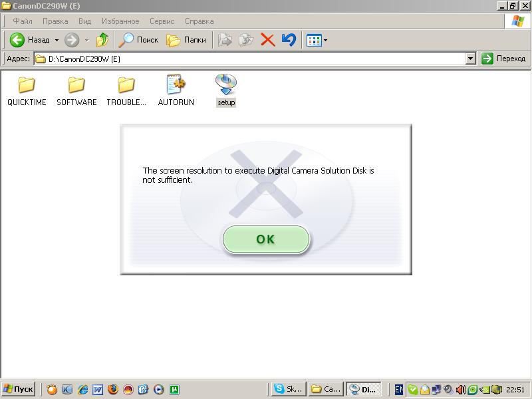Screen dimensions: 532x399
Task: Click the greyed Forward arrow icon
Action: tap(72, 40)
